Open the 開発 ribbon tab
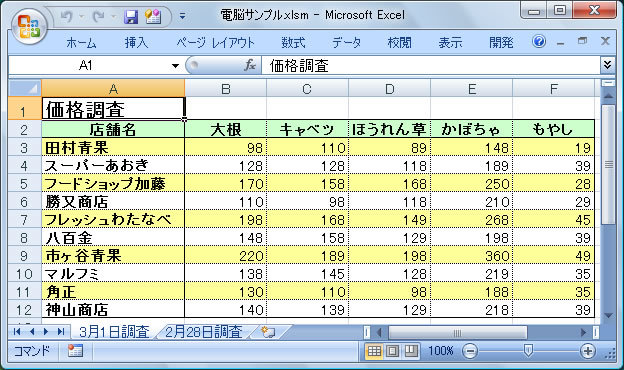The height and width of the screenshot is (370, 624). [501, 43]
